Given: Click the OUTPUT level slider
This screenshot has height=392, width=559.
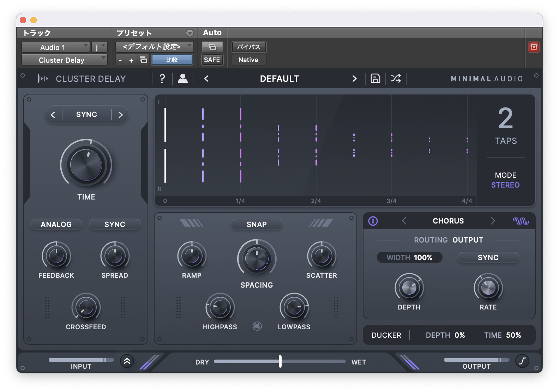Looking at the screenshot, I should (477, 360).
